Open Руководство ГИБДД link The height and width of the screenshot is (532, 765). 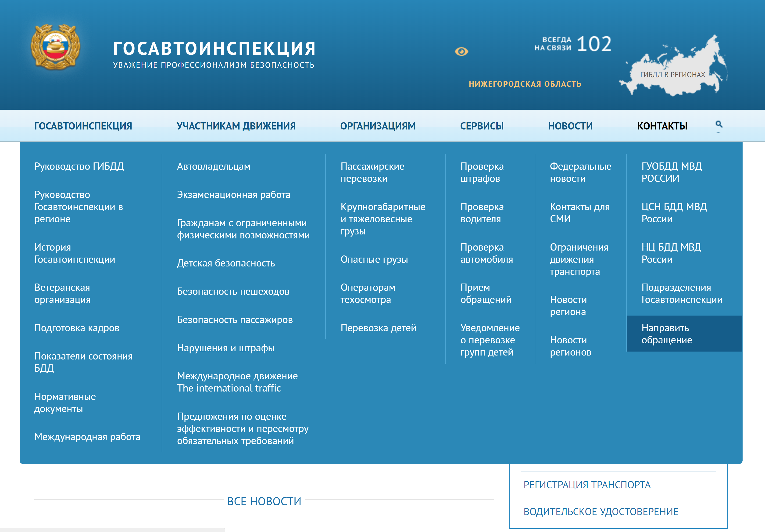point(79,166)
